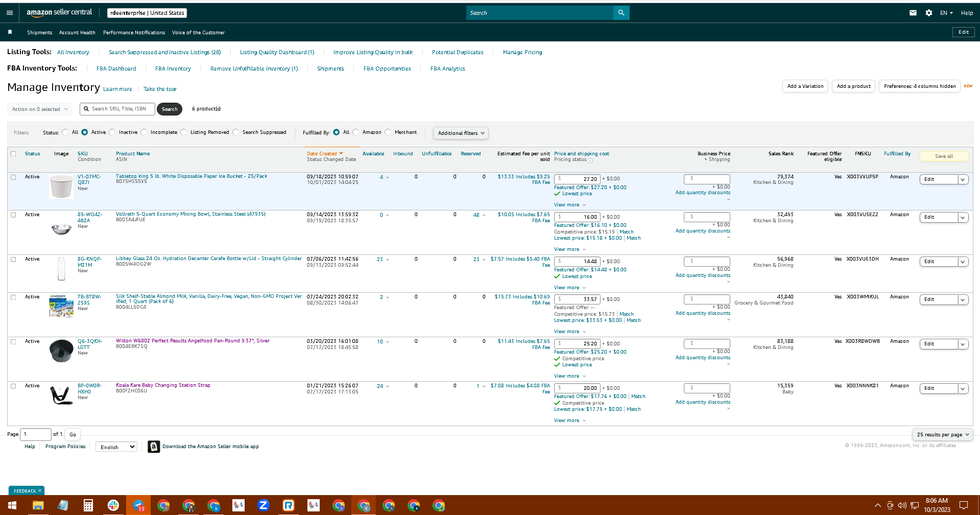Check the Koala Kare strap row checkbox
Screen dimensions: 980x515
(x=13, y=386)
